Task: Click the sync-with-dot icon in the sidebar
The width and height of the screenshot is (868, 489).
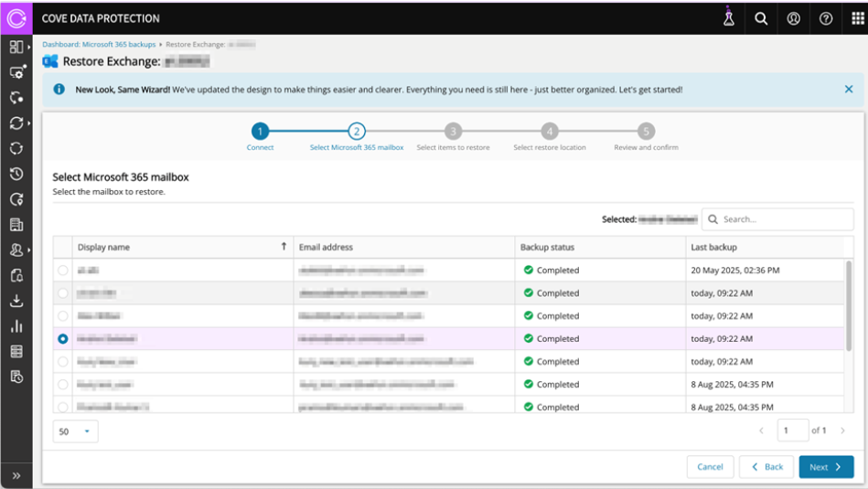Action: 16,98
